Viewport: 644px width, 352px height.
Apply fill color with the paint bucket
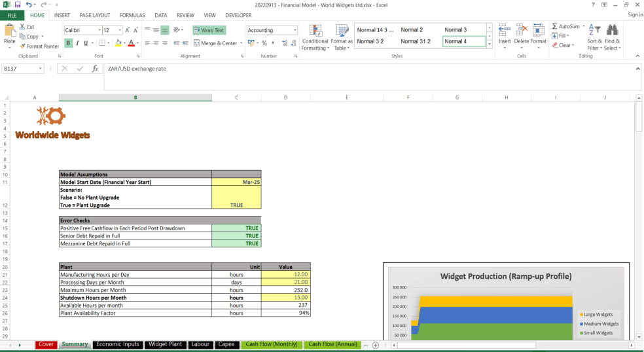[118, 43]
